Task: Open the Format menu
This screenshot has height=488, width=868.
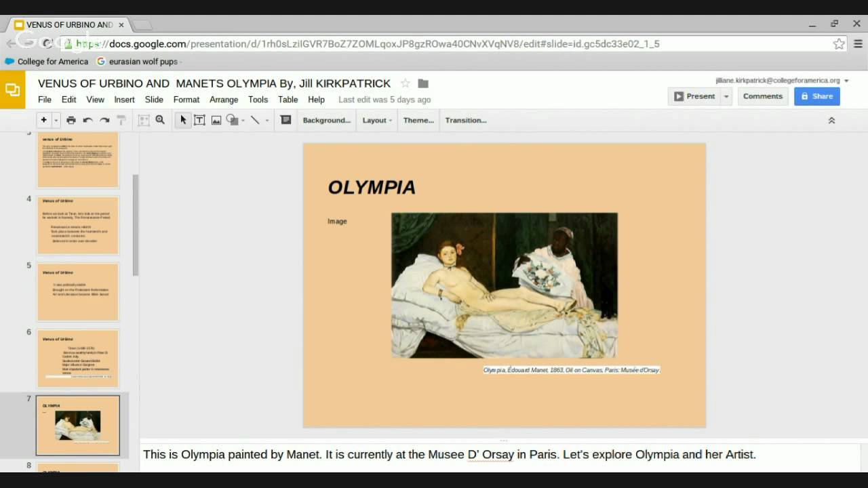Action: pos(186,100)
